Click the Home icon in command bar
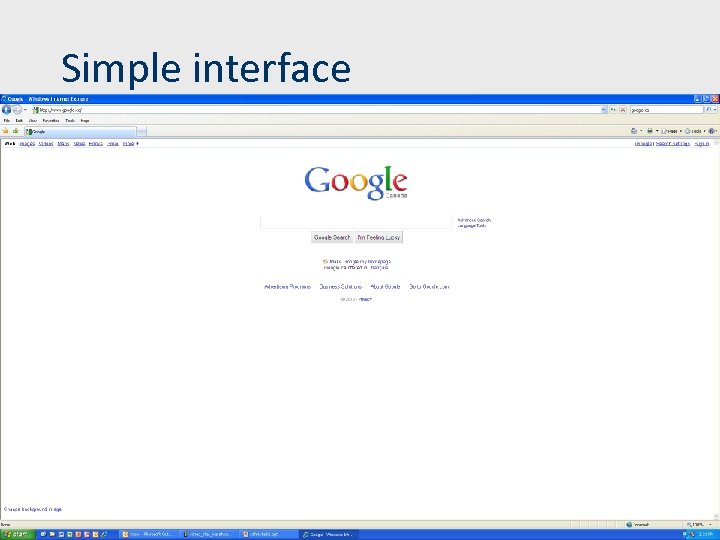 pos(634,131)
